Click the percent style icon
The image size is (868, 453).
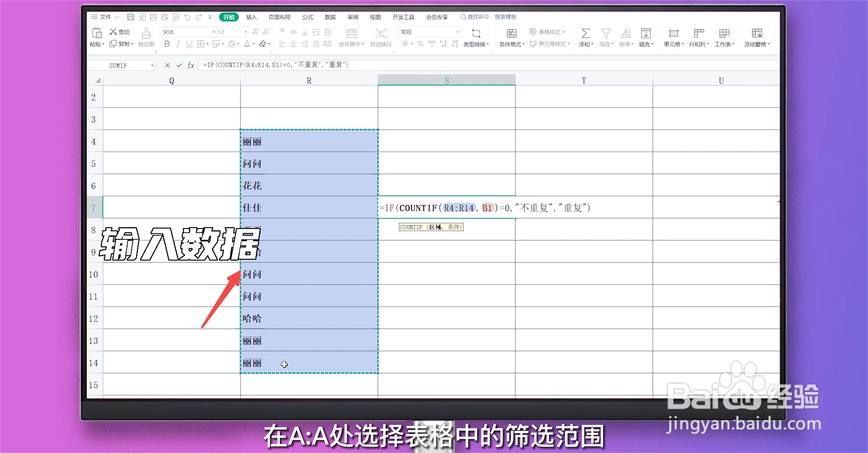click(x=420, y=44)
